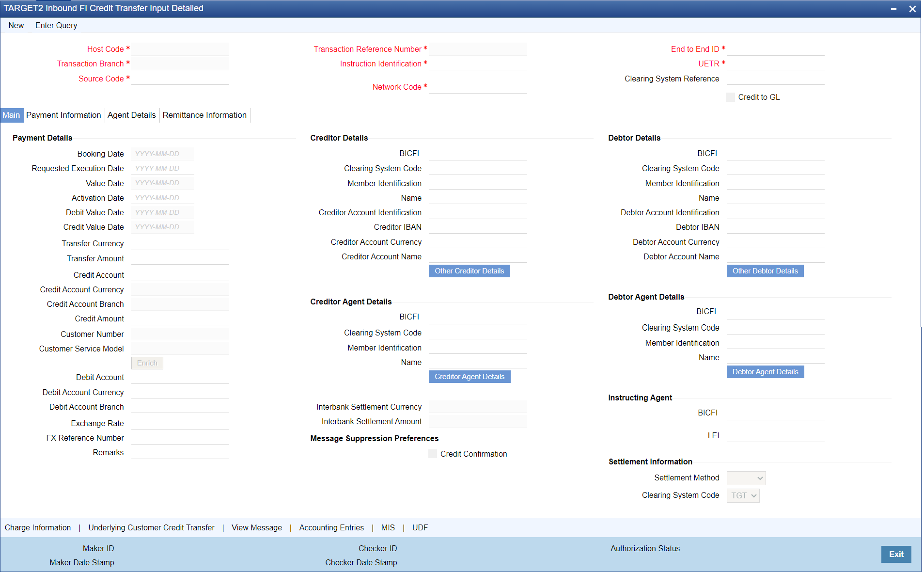Open Settlement Clearing System Code TGT dropdown

point(743,495)
